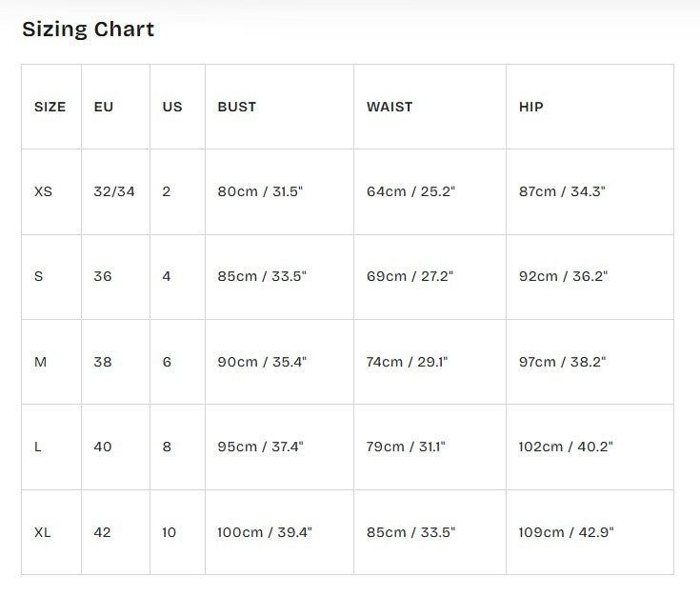Viewport: 700px width, 596px height.
Task: Click the M size row label
Action: 41,362
